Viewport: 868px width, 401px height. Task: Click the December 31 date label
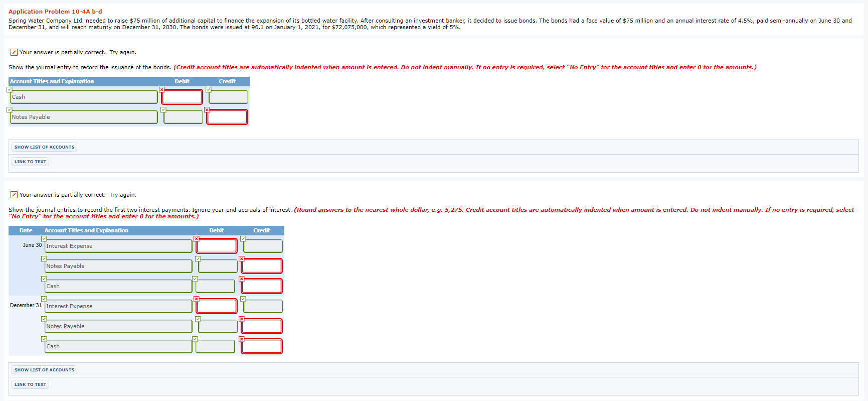coord(26,305)
